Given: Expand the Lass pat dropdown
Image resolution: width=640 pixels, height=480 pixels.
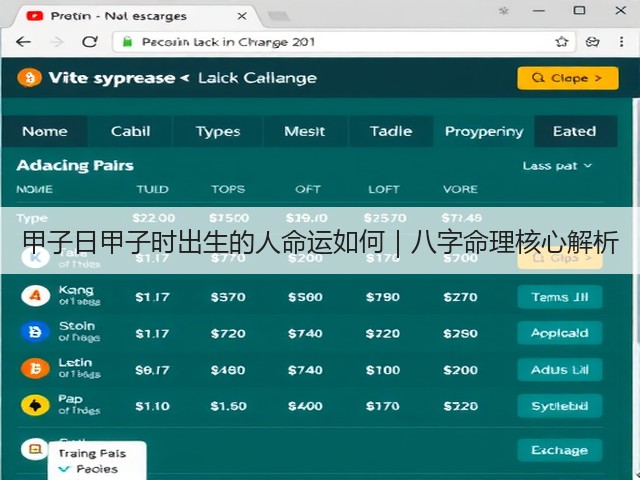Looking at the screenshot, I should pos(557,166).
